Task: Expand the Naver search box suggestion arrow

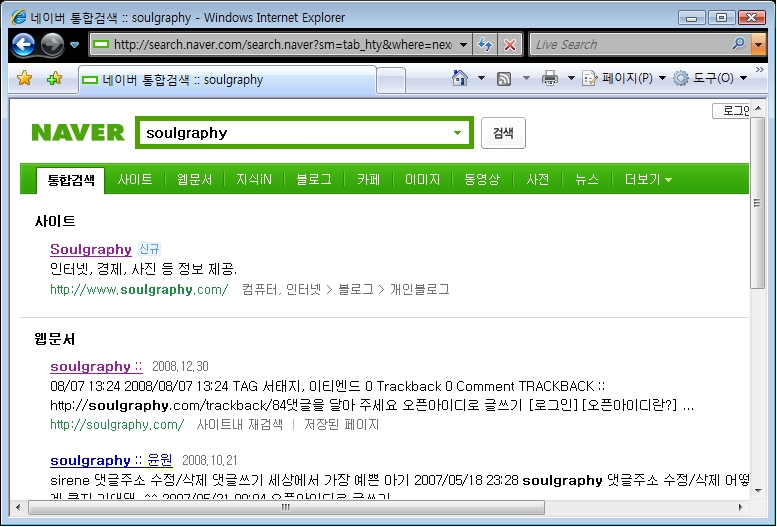Action: [x=457, y=133]
